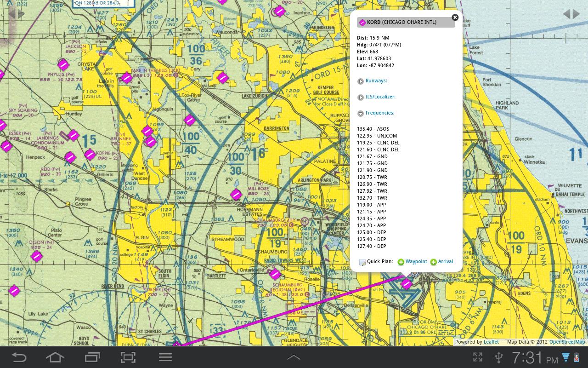Tap the Chicago O'Hare airport marker on map
Screen dimensions: 588x368
[406, 284]
